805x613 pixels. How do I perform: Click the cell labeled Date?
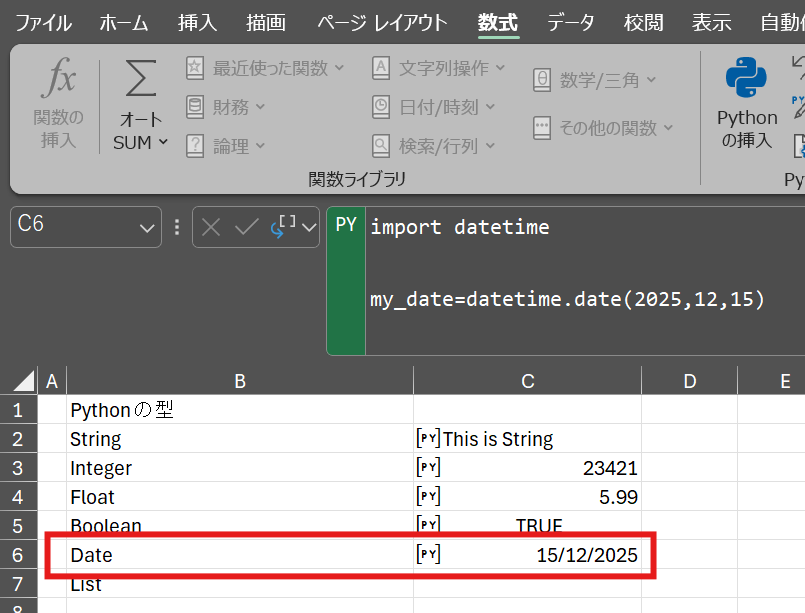pyautogui.click(x=240, y=554)
